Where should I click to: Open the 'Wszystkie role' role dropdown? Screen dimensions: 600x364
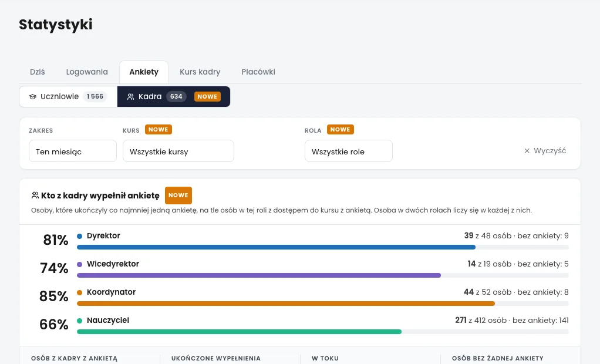point(349,151)
